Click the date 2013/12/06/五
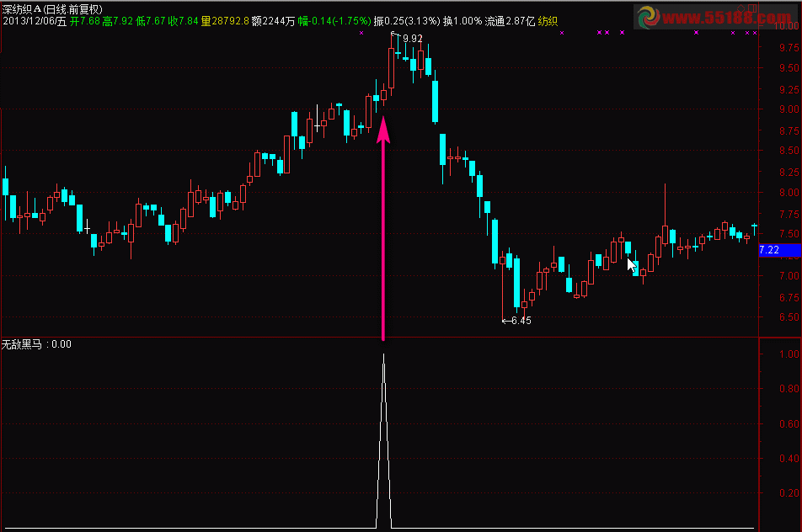 coord(35,21)
